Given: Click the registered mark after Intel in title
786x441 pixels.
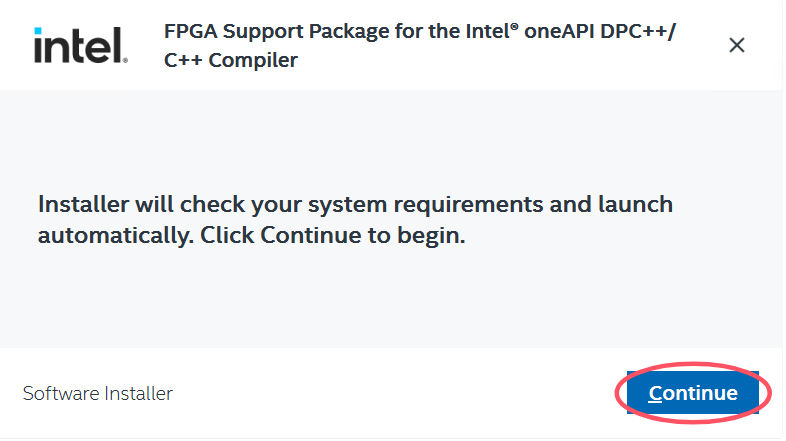Looking at the screenshot, I should click(x=516, y=27).
